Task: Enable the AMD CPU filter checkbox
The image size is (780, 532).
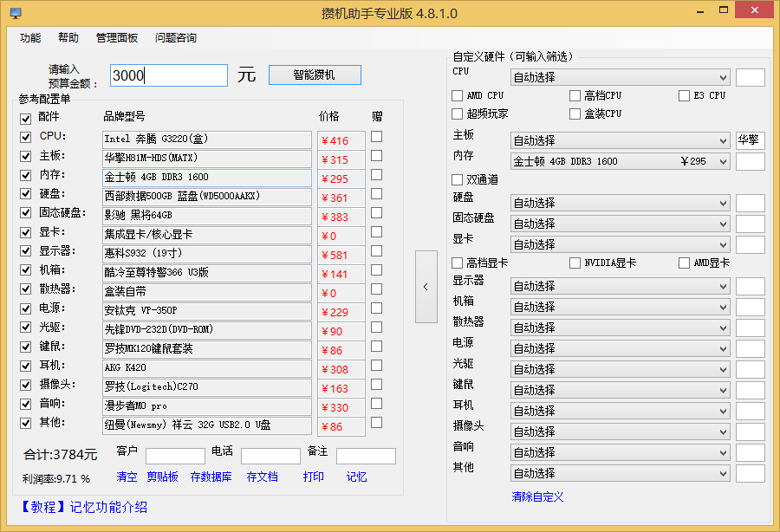Action: point(457,95)
